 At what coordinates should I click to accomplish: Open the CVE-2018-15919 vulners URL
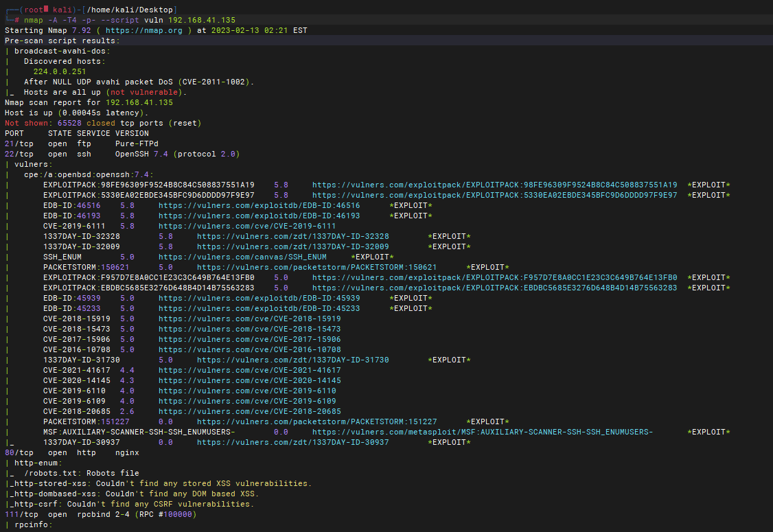[x=249, y=319]
